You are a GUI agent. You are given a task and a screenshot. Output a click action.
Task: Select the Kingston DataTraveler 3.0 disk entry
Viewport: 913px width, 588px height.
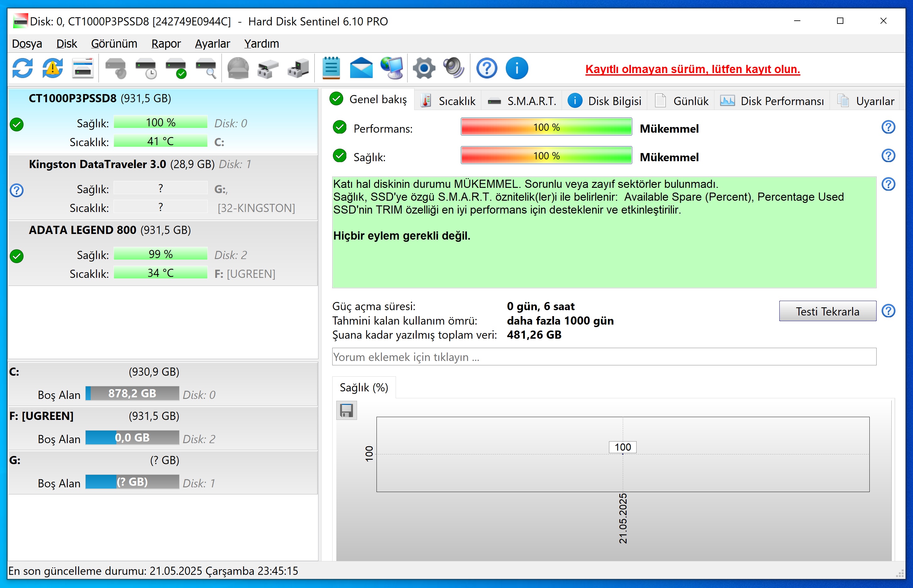click(x=163, y=188)
